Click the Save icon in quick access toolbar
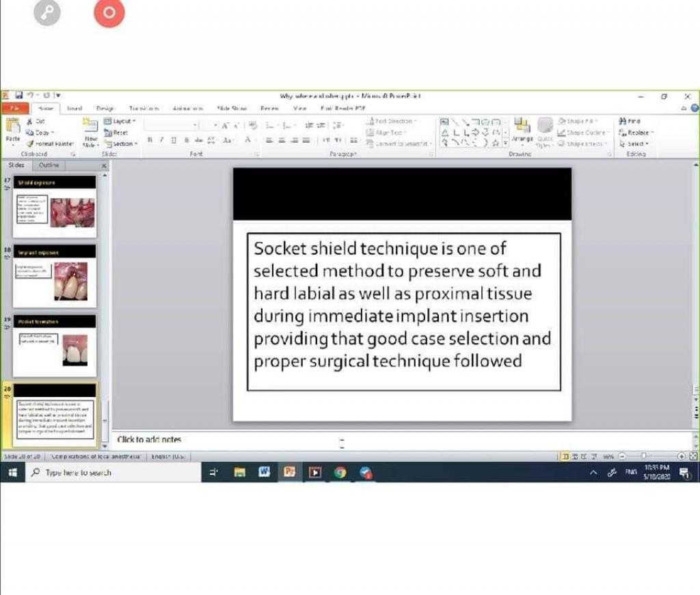The width and height of the screenshot is (700, 595). 18,96
